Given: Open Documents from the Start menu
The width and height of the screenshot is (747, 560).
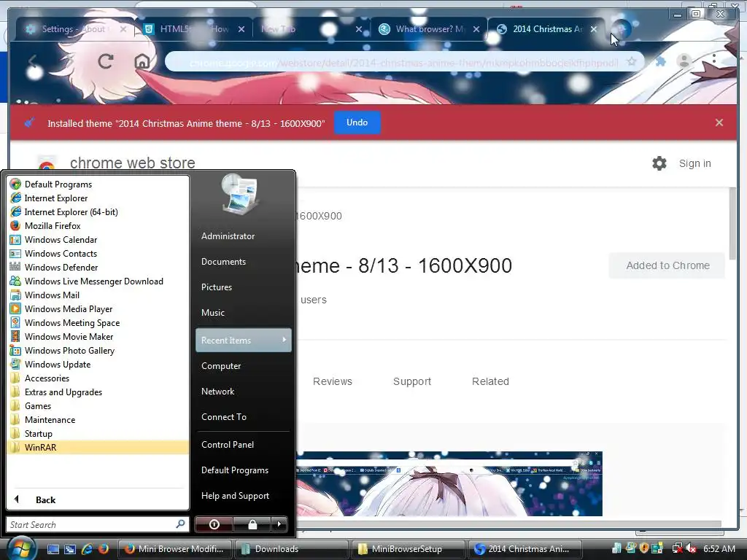Looking at the screenshot, I should click(223, 262).
